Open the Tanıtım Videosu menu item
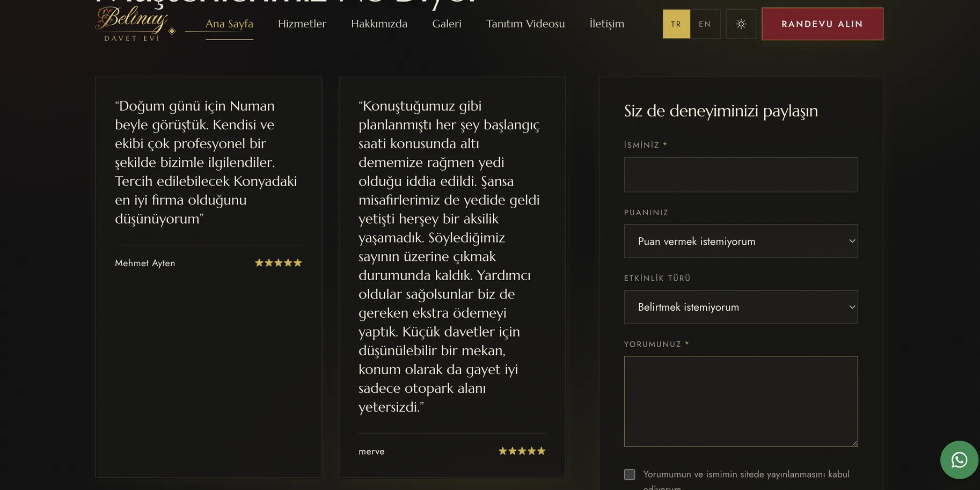The image size is (980, 490). [x=525, y=24]
